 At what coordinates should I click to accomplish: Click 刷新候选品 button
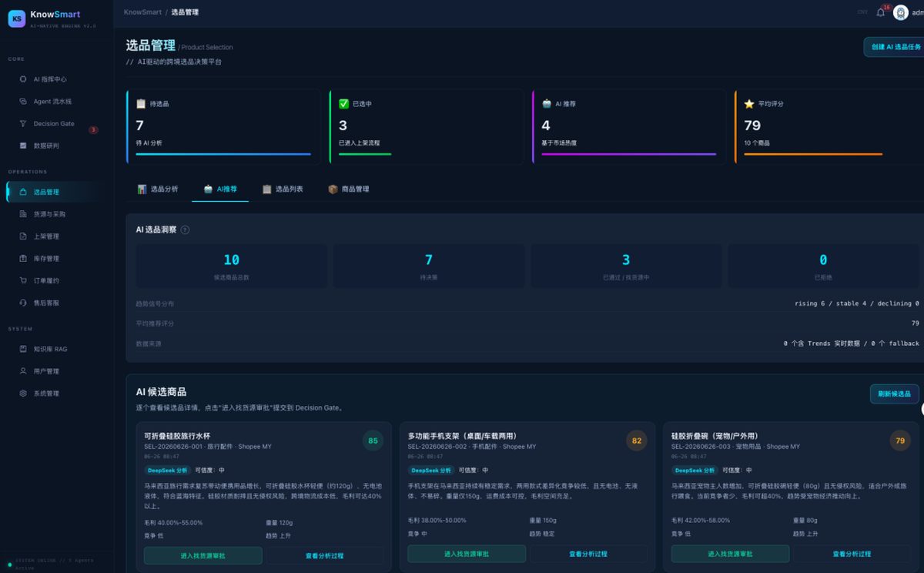(894, 394)
